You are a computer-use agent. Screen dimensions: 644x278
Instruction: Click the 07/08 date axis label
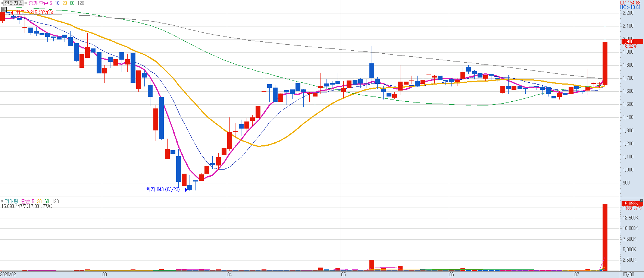coord(628,275)
